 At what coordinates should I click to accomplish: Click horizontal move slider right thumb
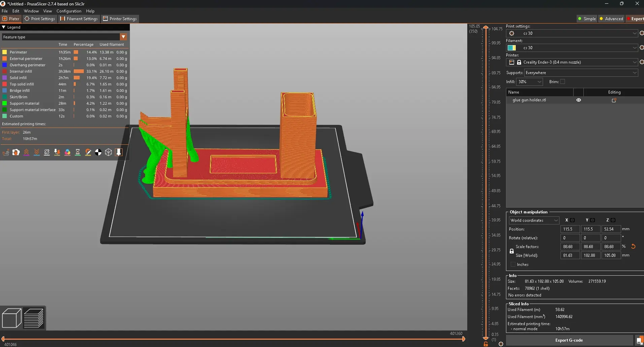464,339
